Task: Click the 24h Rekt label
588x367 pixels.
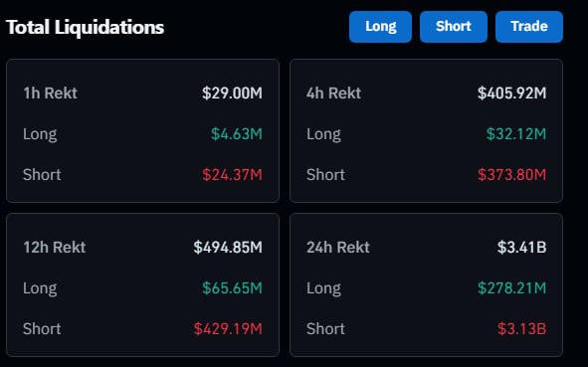Action: tap(338, 247)
